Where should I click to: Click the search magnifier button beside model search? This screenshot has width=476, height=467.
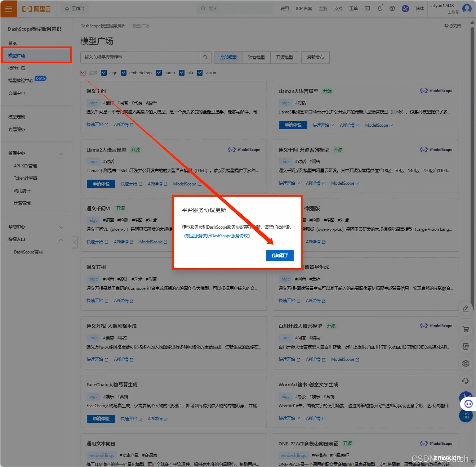click(205, 57)
